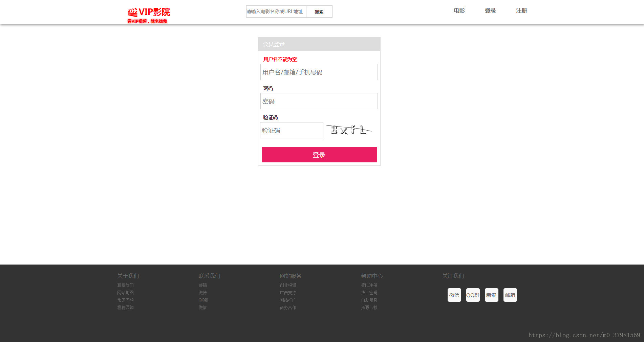Screen dimensions: 644x342
Task: Click the red 用户名不能为空 error message
Action: click(280, 59)
